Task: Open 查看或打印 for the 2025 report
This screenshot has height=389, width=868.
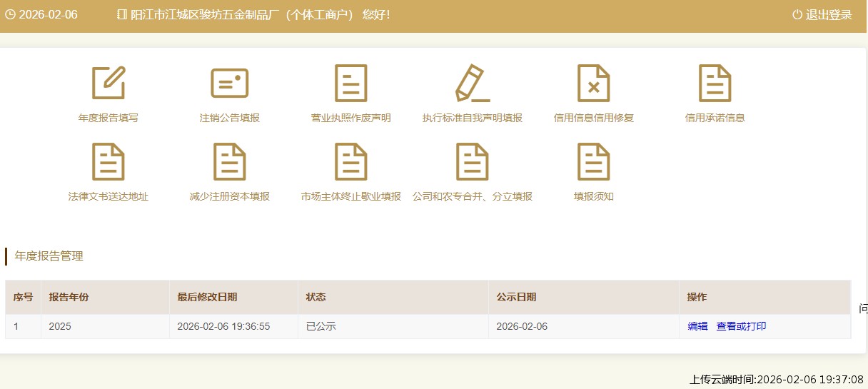Action: (741, 326)
